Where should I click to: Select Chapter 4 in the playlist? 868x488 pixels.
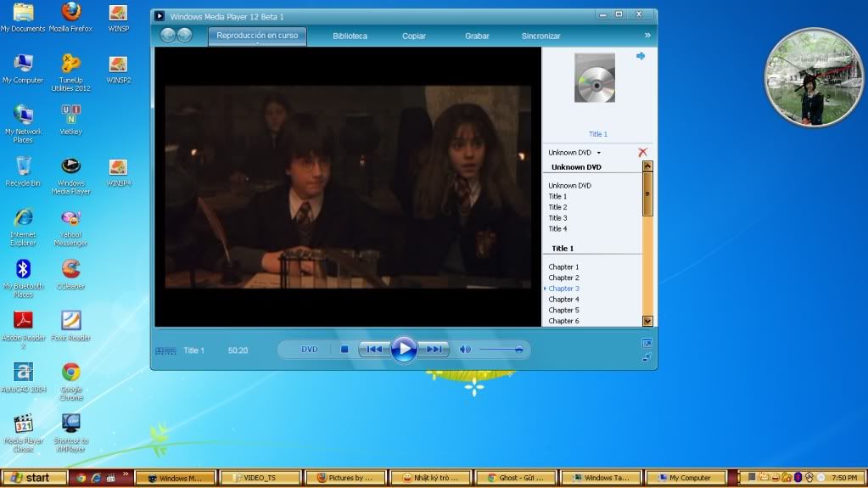[563, 299]
